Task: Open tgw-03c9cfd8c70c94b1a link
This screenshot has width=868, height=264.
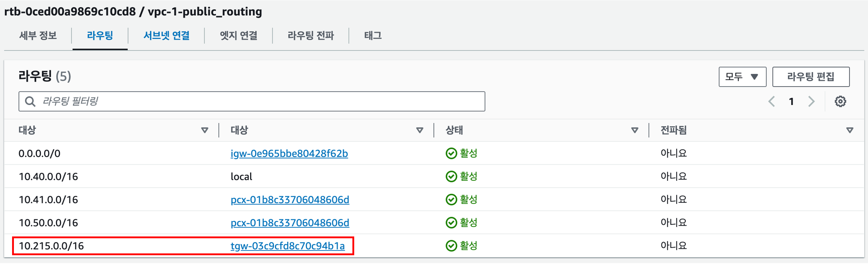Action: (x=287, y=246)
